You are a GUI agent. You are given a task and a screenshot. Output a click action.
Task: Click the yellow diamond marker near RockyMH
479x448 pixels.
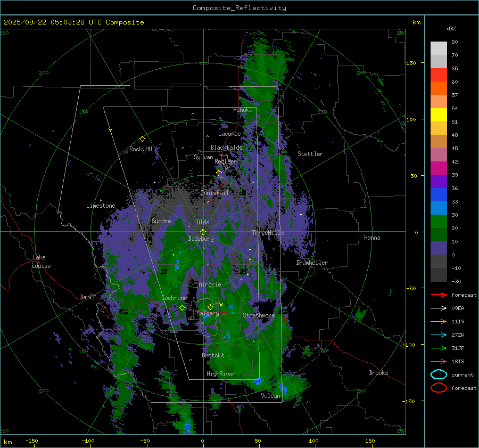pos(142,139)
